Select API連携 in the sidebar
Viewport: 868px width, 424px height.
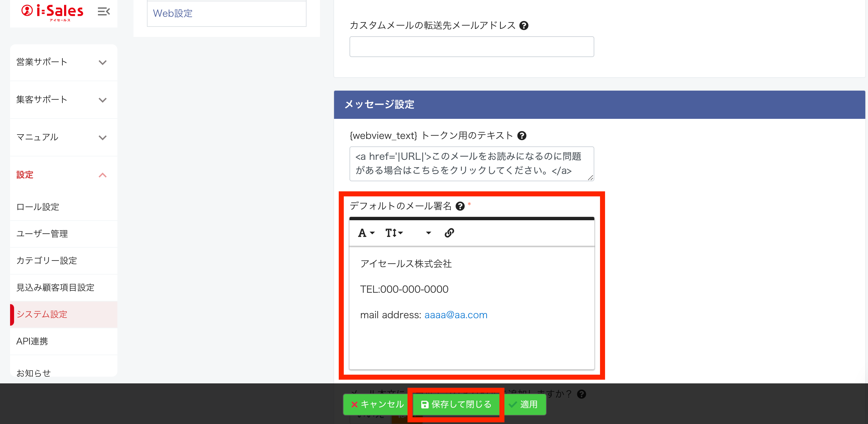(x=32, y=341)
